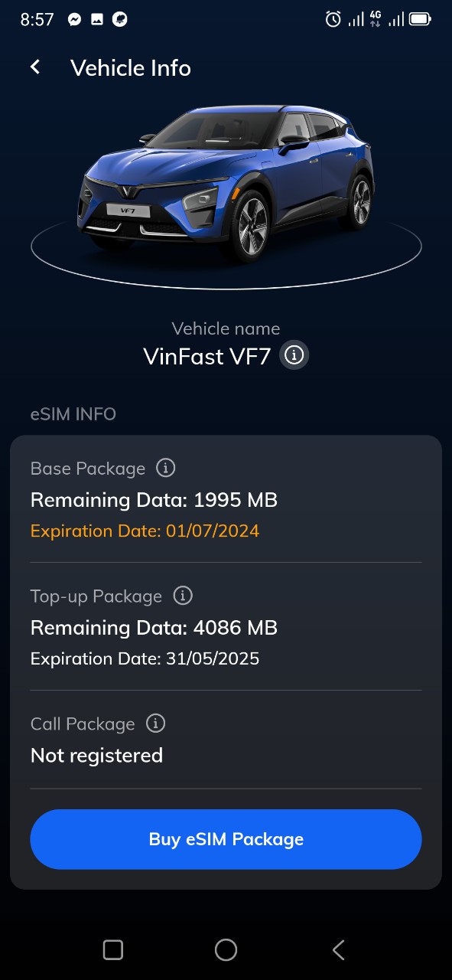Screen dimensions: 452x980
Task: Tap Buy eSIM Package
Action: pyautogui.click(x=226, y=839)
